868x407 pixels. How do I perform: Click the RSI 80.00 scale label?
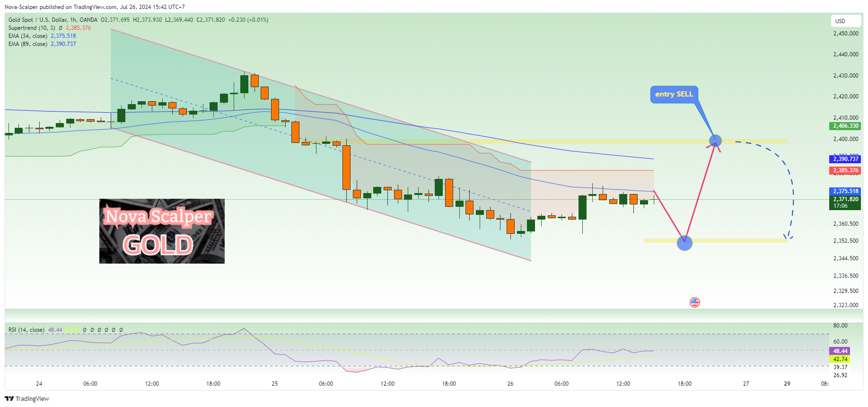[x=840, y=326]
